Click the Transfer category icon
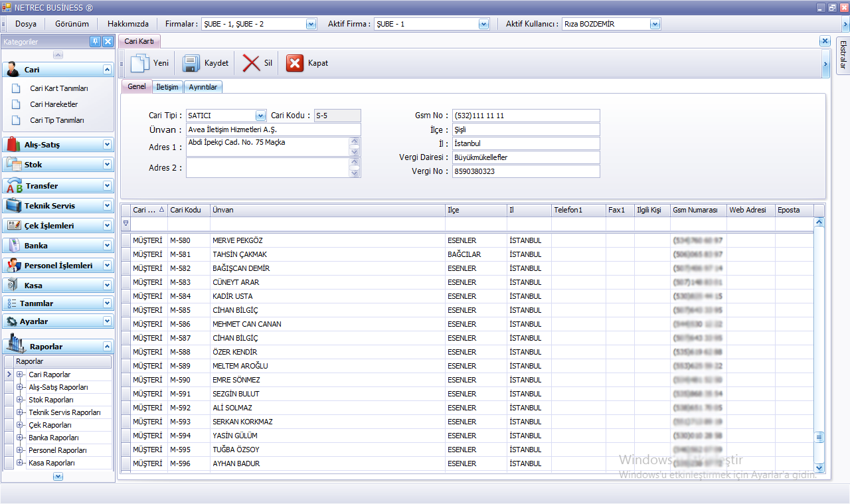Screen dimensions: 850x504 [13, 185]
